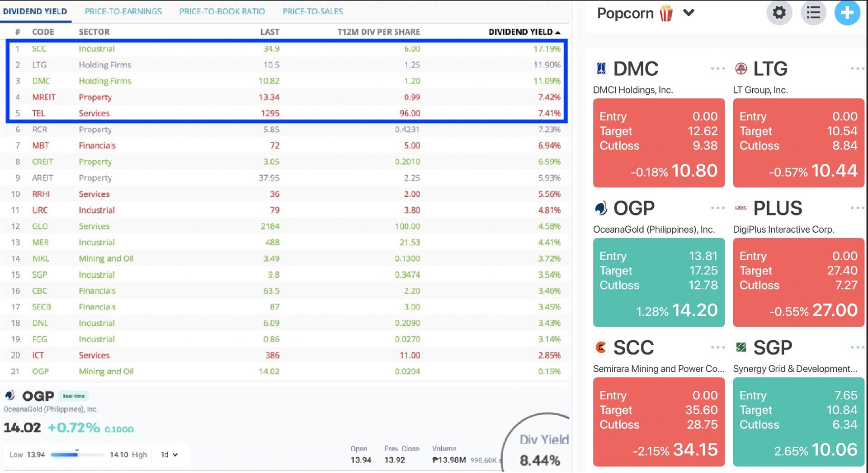
Task: Select the TEL row in the table
Action: pos(181,113)
